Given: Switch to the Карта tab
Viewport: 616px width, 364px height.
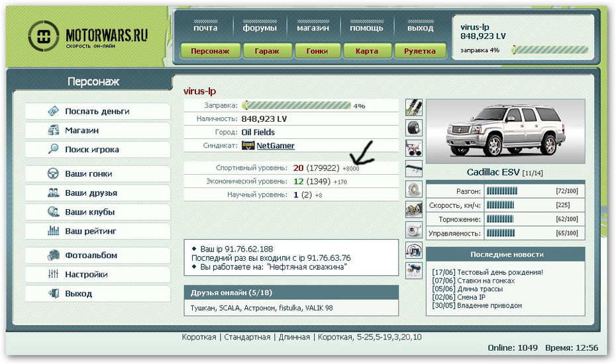Looking at the screenshot, I should (367, 51).
